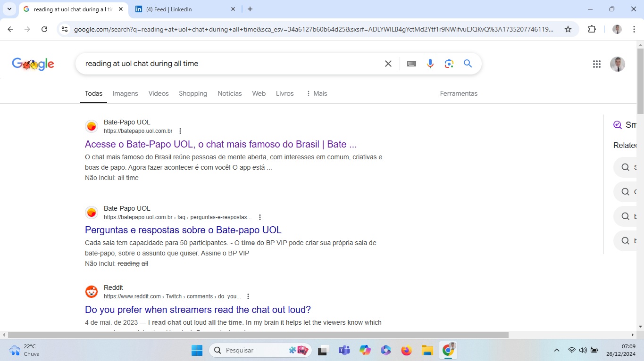Focus the Google search box
Image resolution: width=644 pixels, height=361 pixels.
coord(231,64)
